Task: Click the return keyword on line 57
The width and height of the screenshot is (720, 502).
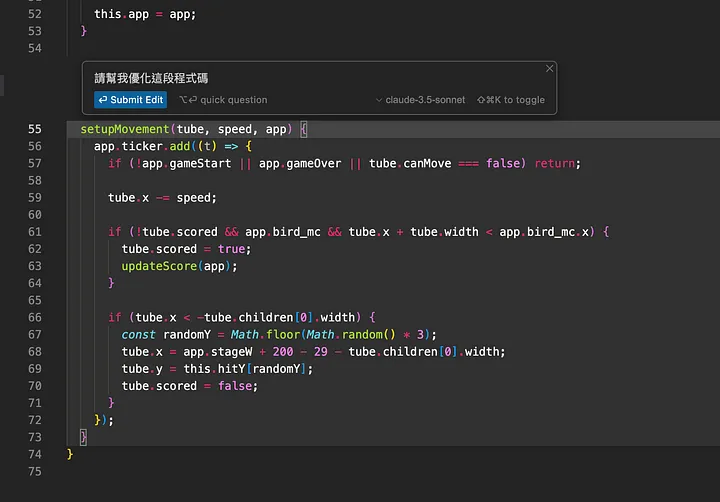Action: (554, 164)
